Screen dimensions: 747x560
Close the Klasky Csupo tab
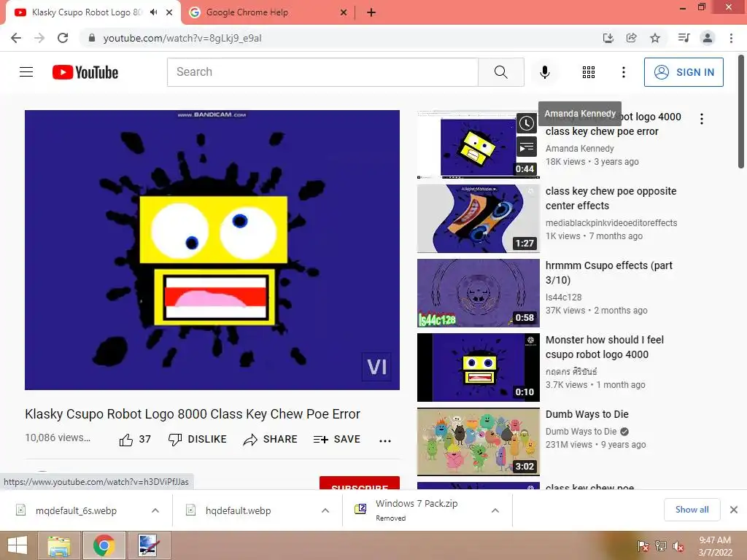click(x=169, y=12)
